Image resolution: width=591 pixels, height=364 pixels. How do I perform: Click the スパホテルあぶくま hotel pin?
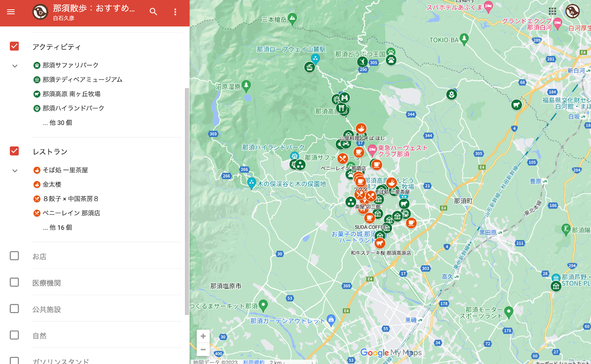(488, 6)
